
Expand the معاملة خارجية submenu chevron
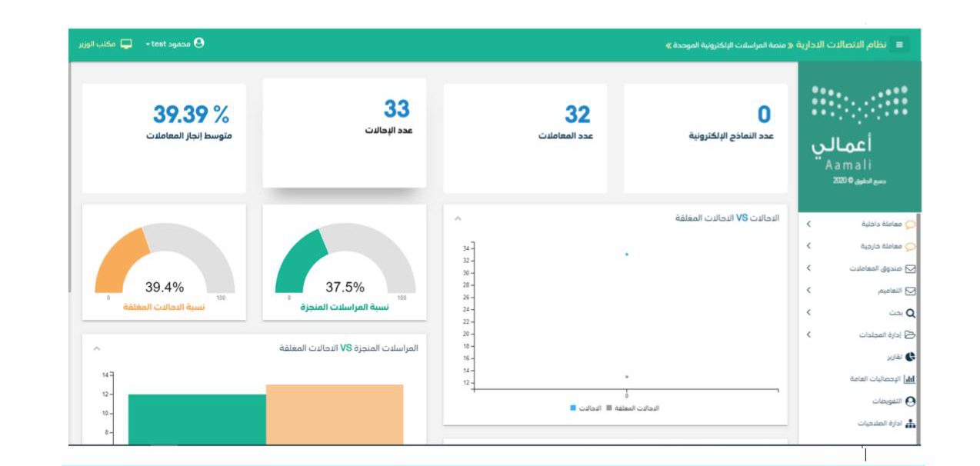(x=808, y=247)
